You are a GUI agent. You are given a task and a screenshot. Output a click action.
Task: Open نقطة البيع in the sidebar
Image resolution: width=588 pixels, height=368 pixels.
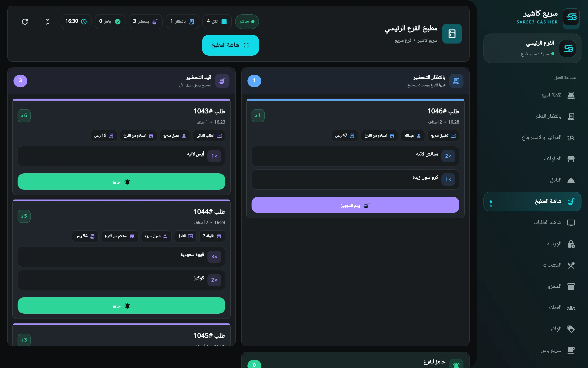coord(532,95)
